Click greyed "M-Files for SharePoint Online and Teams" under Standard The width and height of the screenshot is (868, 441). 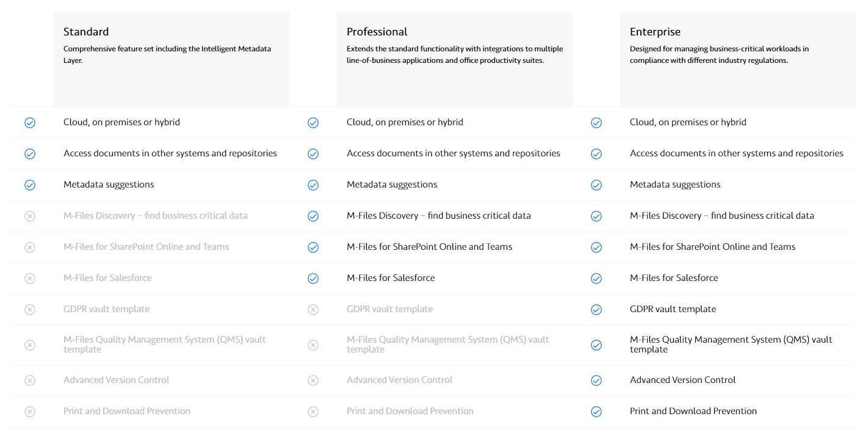146,247
